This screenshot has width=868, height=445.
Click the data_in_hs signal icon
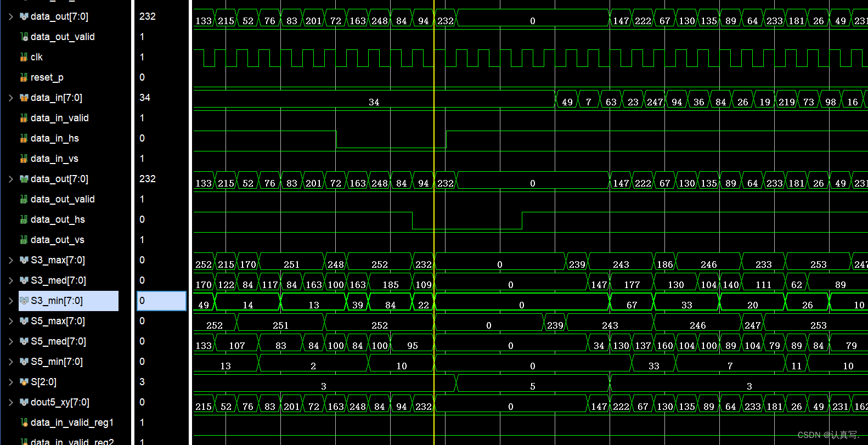[x=24, y=138]
